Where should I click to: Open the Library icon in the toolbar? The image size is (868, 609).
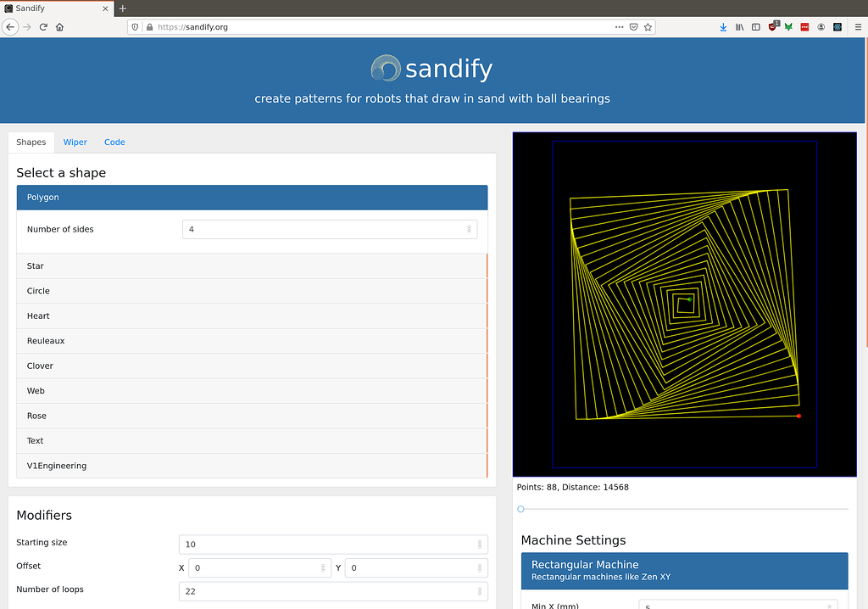[740, 26]
